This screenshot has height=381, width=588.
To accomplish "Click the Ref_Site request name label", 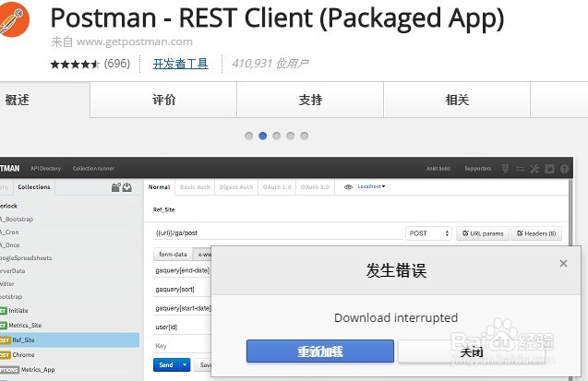I will point(164,209).
